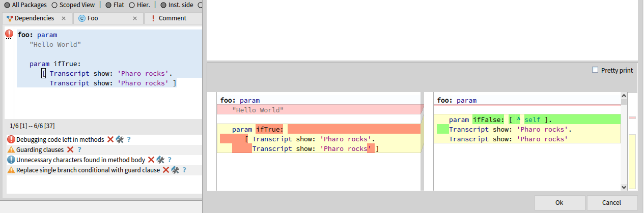644x213 pixels.
Task: Select 'Debugging code left in methods' critique row
Action: pos(104,139)
